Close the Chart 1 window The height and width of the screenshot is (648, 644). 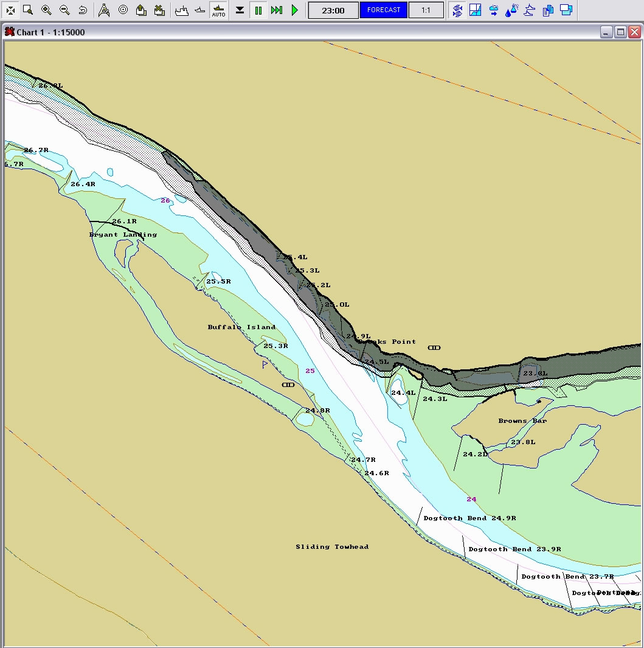pos(634,32)
